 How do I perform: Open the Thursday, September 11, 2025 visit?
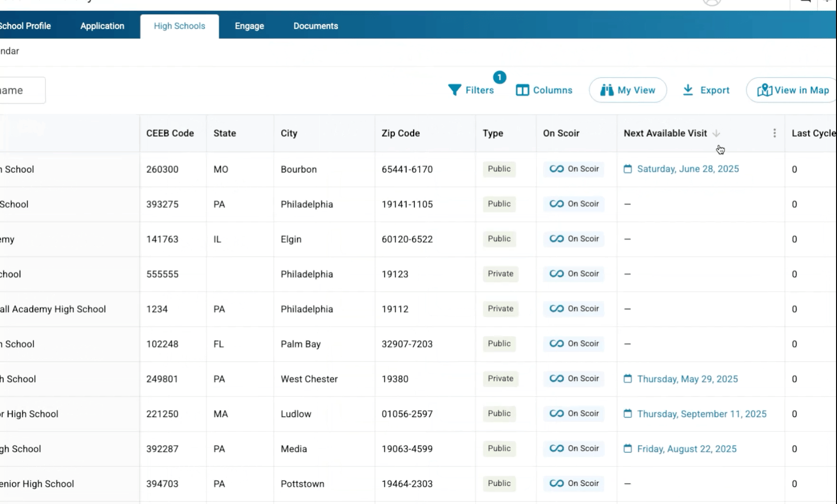tap(701, 414)
